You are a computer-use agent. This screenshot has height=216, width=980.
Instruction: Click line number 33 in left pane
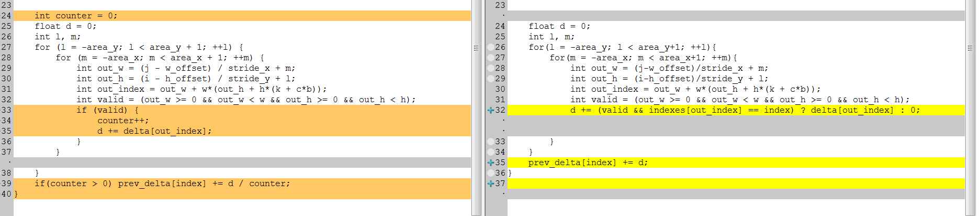pyautogui.click(x=6, y=110)
